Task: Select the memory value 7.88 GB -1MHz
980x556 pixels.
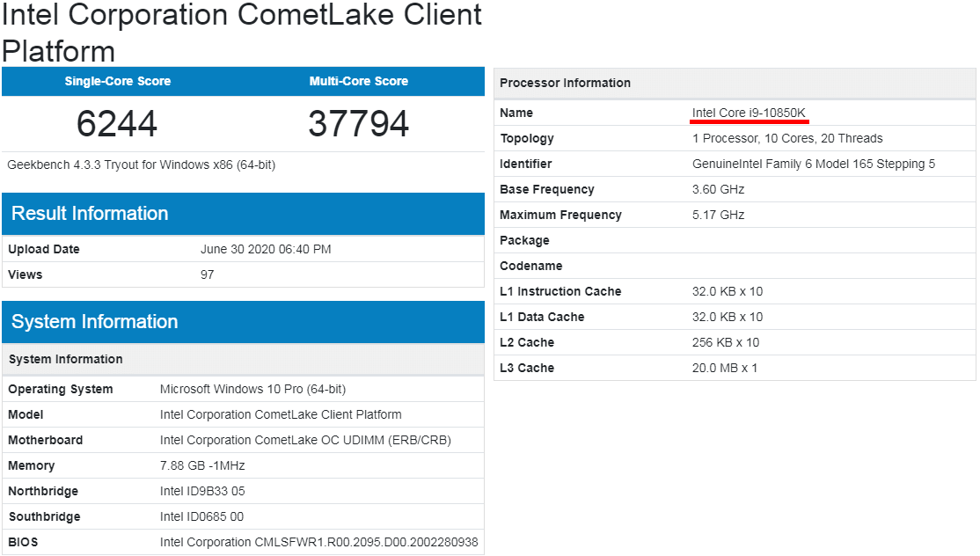Action: coord(202,466)
